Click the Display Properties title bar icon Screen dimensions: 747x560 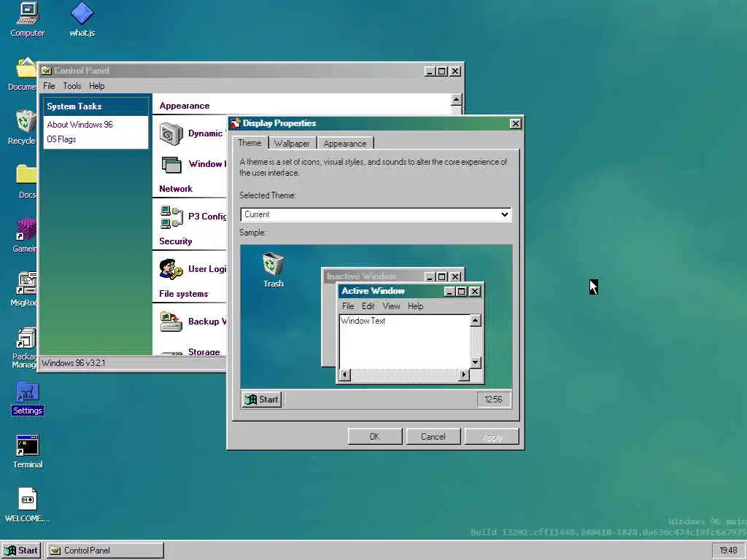(x=235, y=123)
